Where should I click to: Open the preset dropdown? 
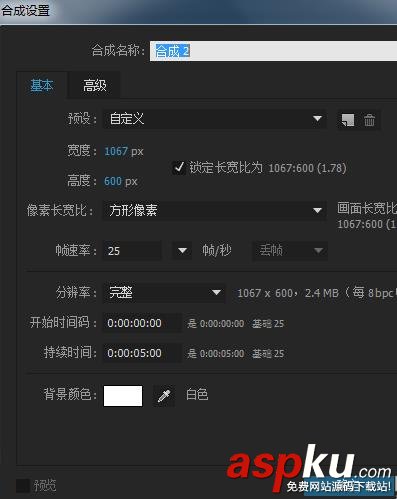click(215, 119)
